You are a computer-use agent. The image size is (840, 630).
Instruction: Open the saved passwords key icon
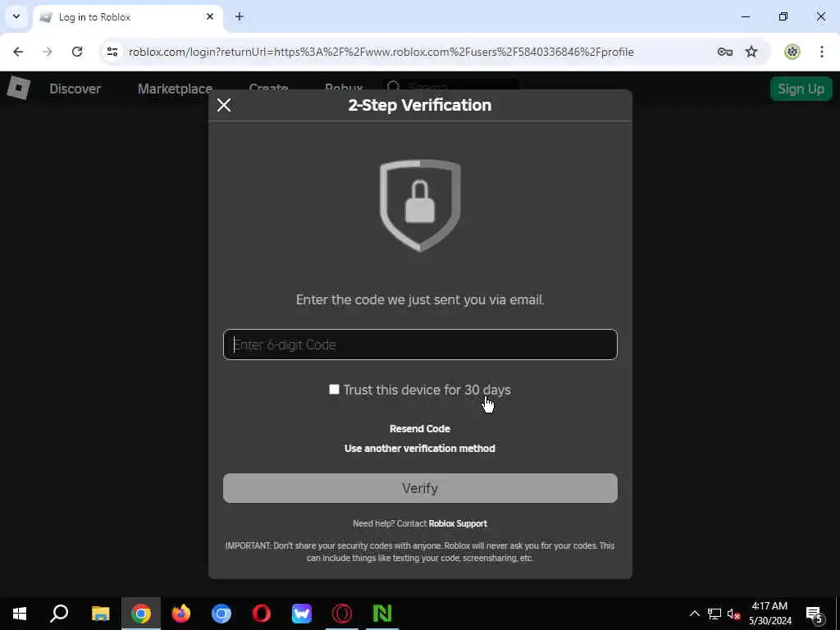click(x=725, y=52)
